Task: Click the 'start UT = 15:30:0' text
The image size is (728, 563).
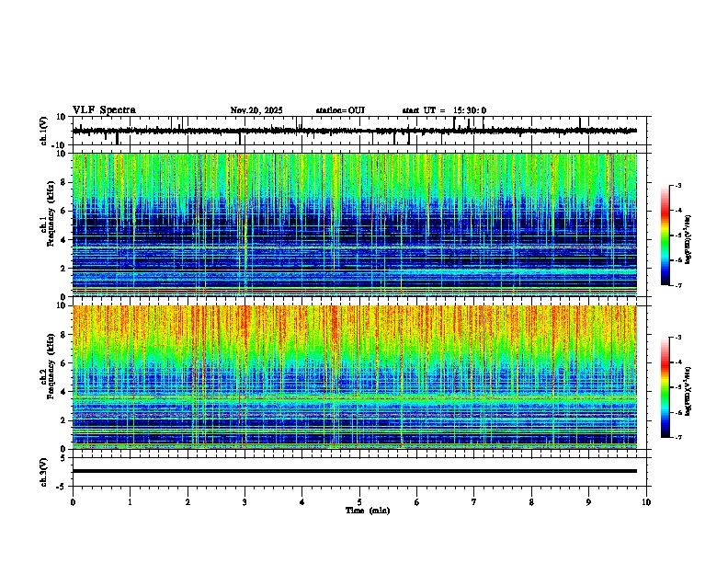Action: [444, 110]
